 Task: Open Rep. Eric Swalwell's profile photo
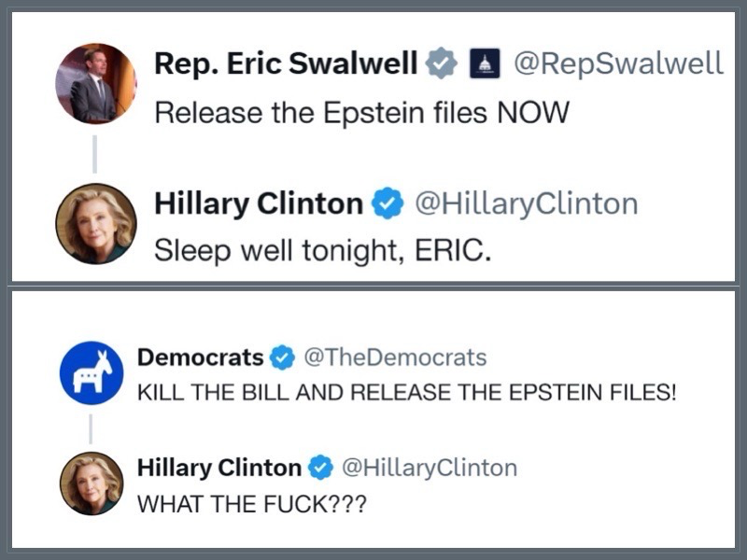point(96,83)
